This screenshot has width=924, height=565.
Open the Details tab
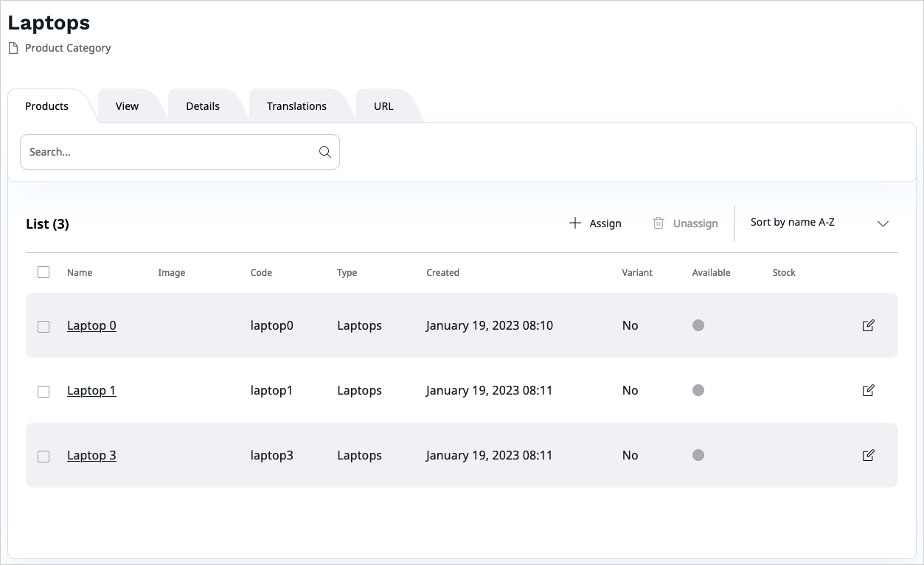[x=203, y=106]
